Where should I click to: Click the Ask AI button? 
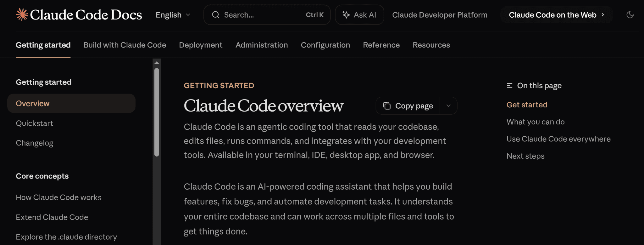pos(359,15)
